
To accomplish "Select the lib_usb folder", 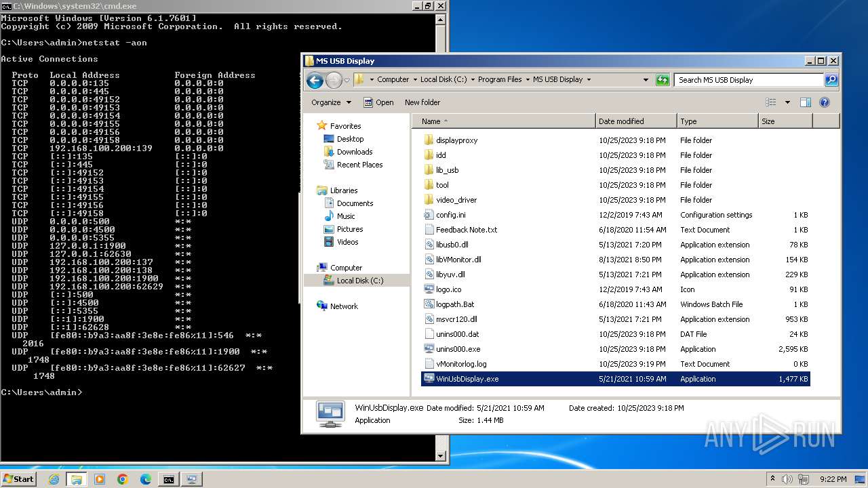I will click(448, 170).
